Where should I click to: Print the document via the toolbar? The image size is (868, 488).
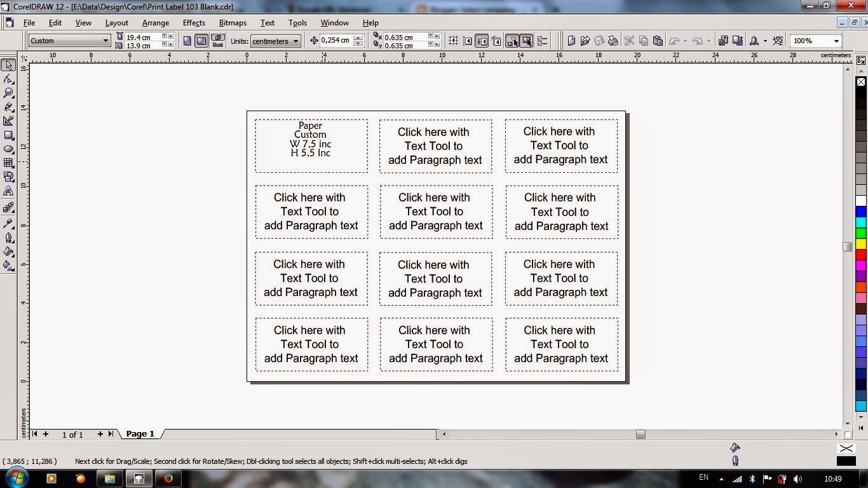tap(613, 40)
